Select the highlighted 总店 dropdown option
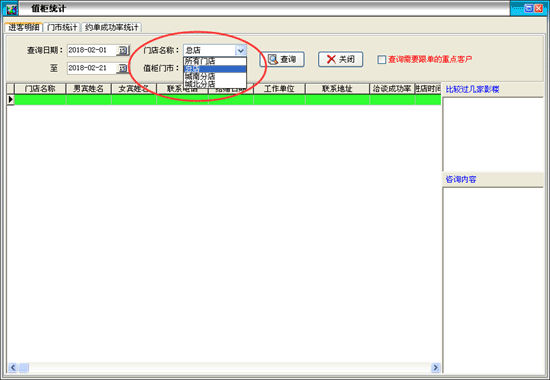The height and width of the screenshot is (380, 550). coord(215,69)
